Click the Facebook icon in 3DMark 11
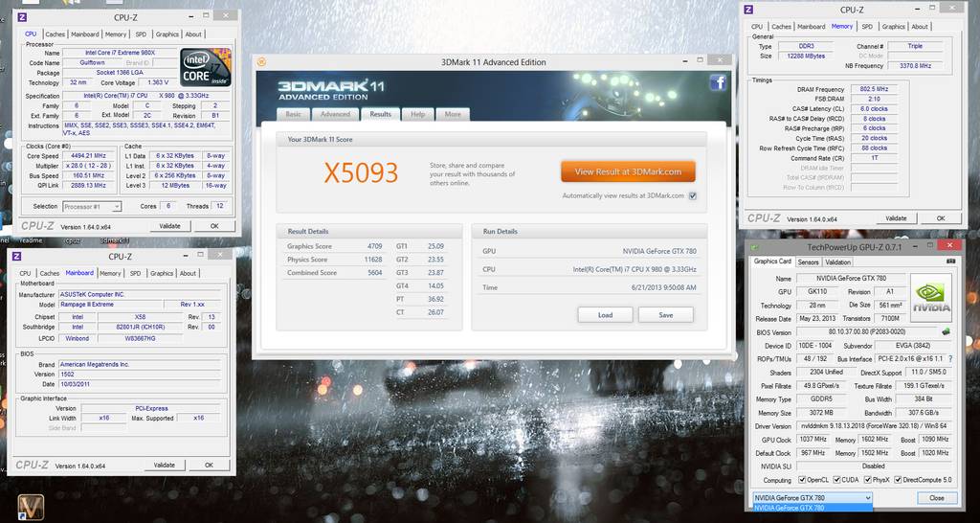980x523 pixels. pos(718,82)
